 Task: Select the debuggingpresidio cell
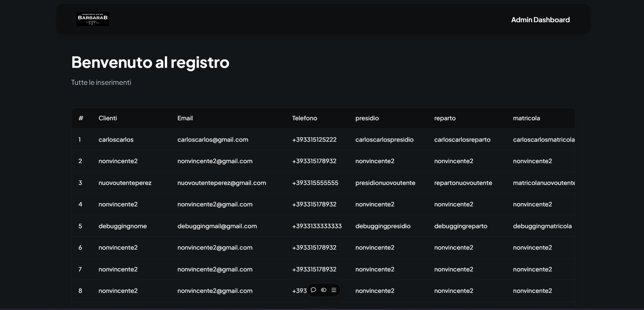coord(383,226)
